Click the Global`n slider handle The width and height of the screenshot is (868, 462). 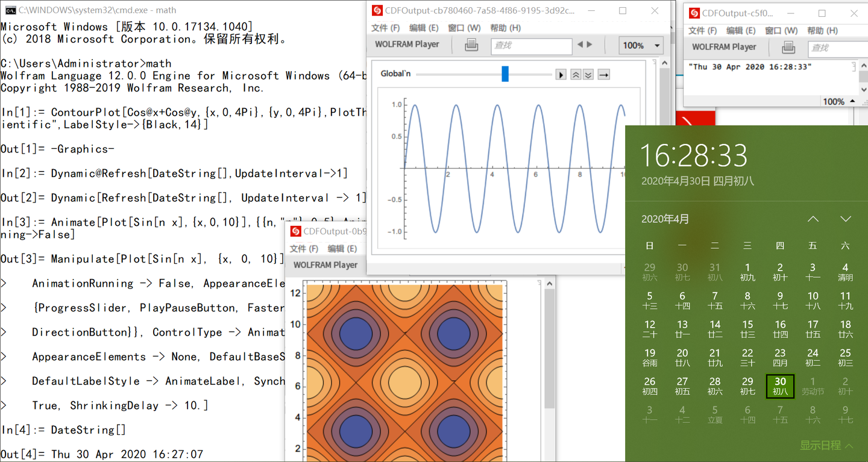pos(505,74)
